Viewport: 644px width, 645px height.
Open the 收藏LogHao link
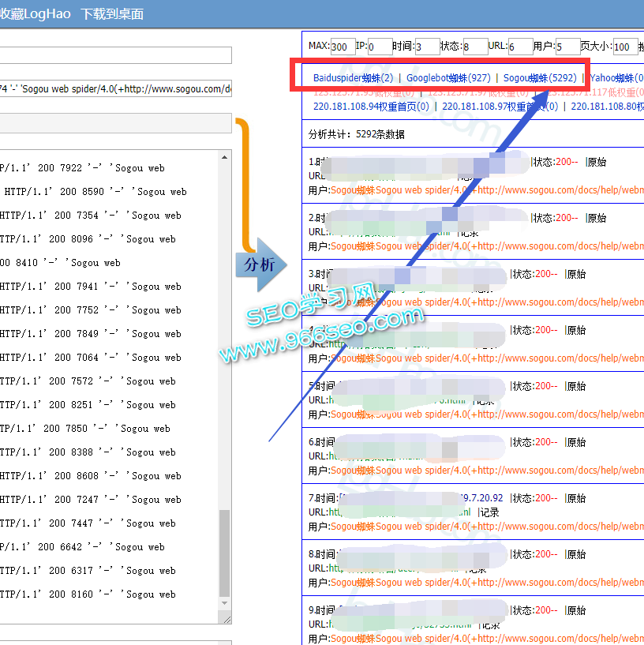36,14
